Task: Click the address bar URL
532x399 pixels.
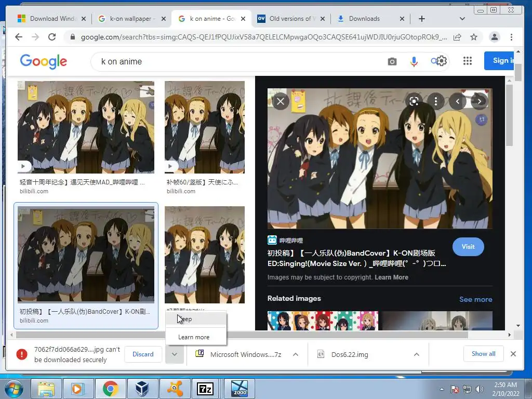Action: pyautogui.click(x=263, y=37)
